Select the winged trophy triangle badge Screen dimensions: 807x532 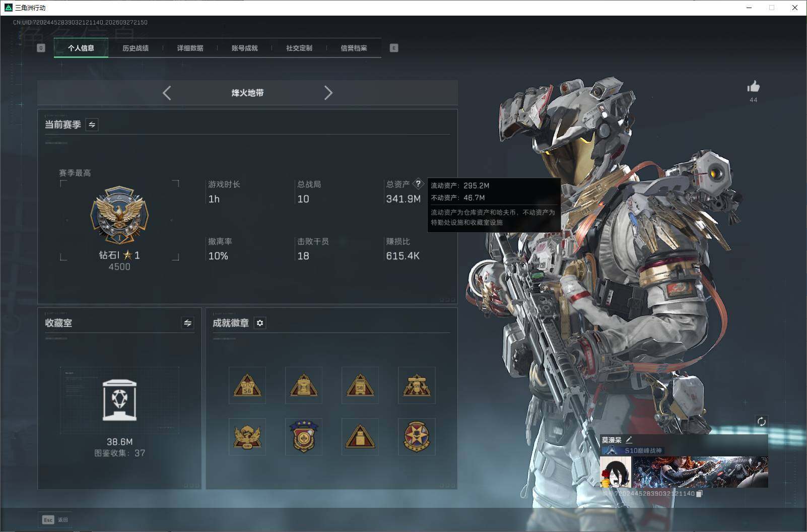click(417, 385)
